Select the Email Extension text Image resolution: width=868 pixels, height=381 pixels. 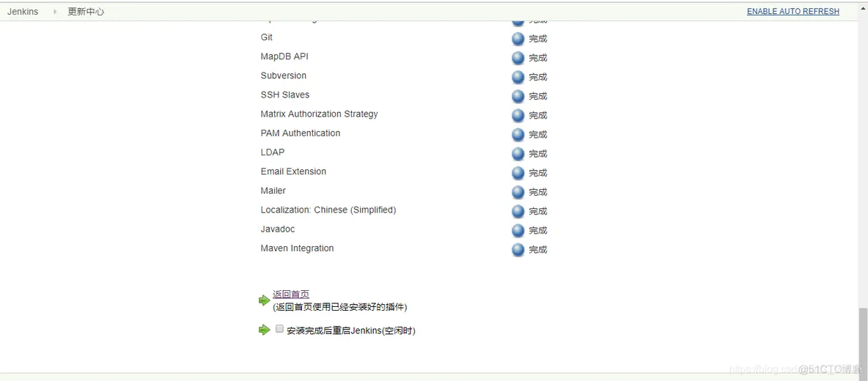click(293, 171)
